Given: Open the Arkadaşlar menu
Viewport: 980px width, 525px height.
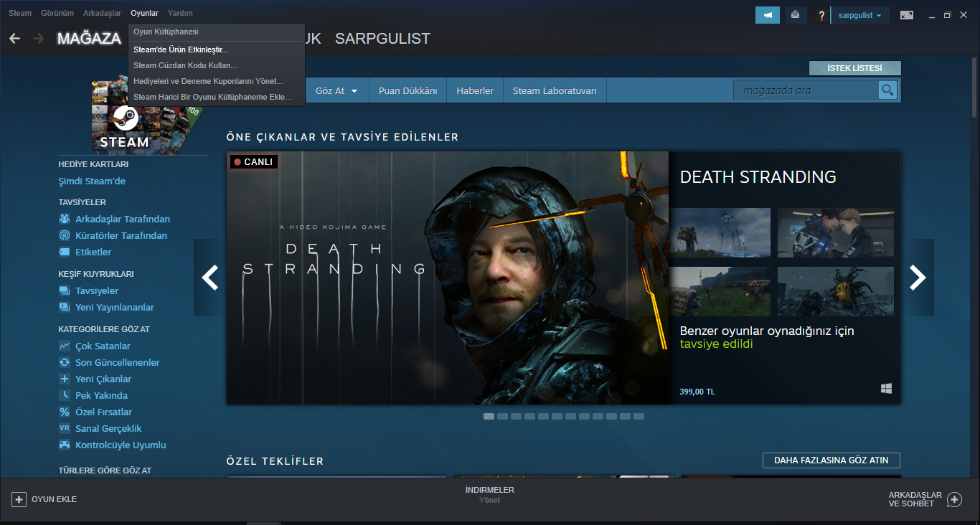Looking at the screenshot, I should pyautogui.click(x=102, y=13).
